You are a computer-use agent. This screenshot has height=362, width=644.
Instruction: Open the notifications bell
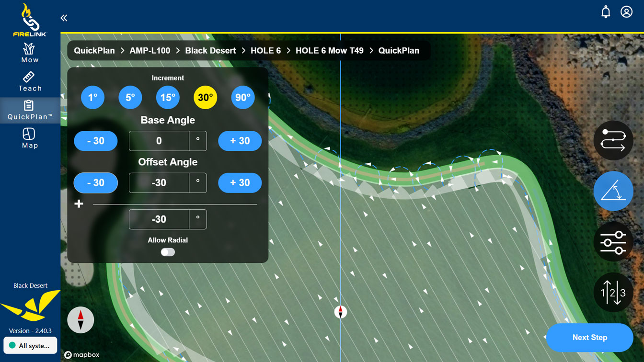pos(606,11)
